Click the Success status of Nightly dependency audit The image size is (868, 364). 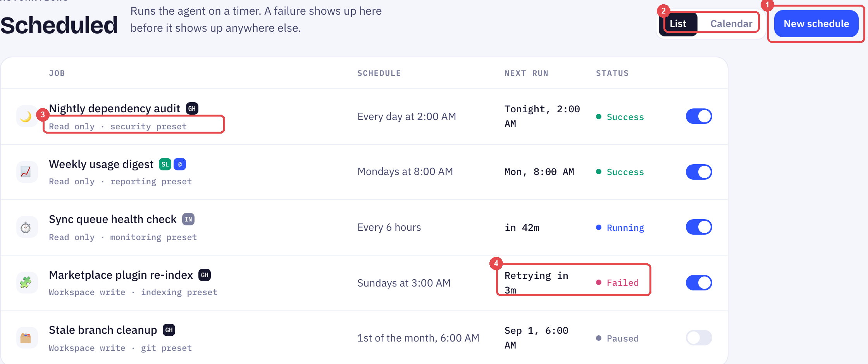(x=620, y=117)
